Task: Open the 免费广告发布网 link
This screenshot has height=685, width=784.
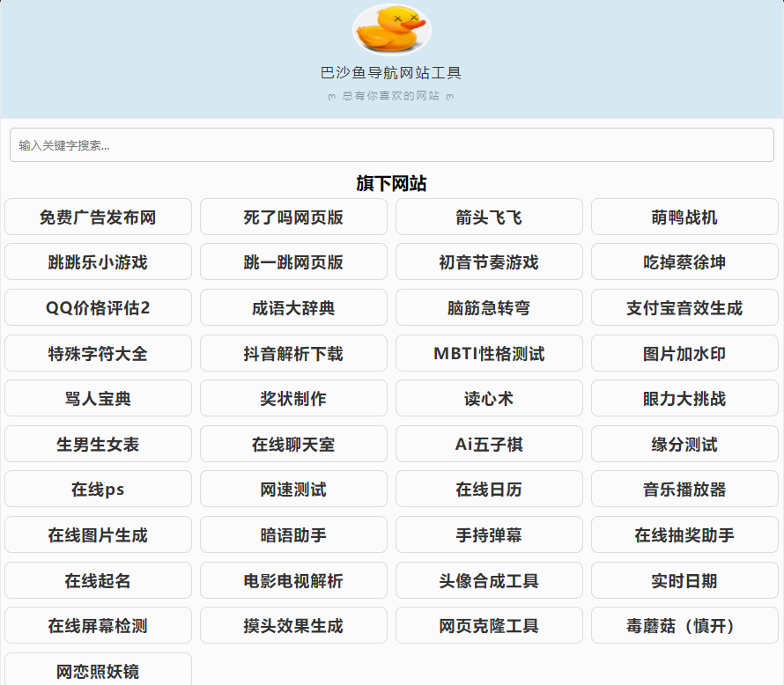Action: (x=98, y=217)
